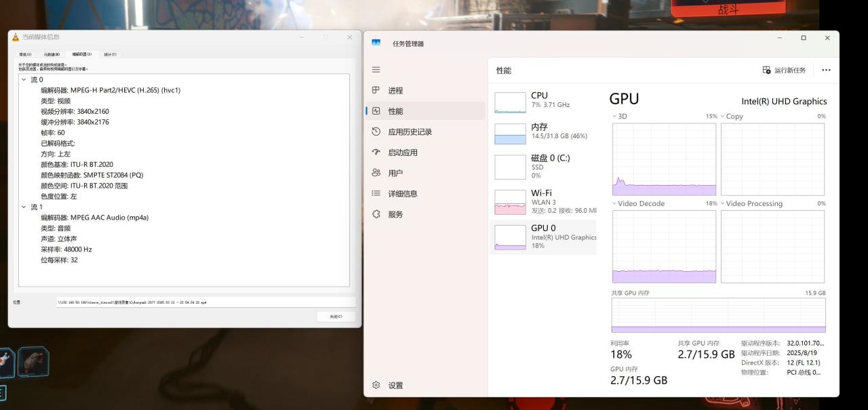Screen dimensions: 868x410
Task: Open the 服务 (Services) puzzle icon
Action: pyautogui.click(x=376, y=214)
